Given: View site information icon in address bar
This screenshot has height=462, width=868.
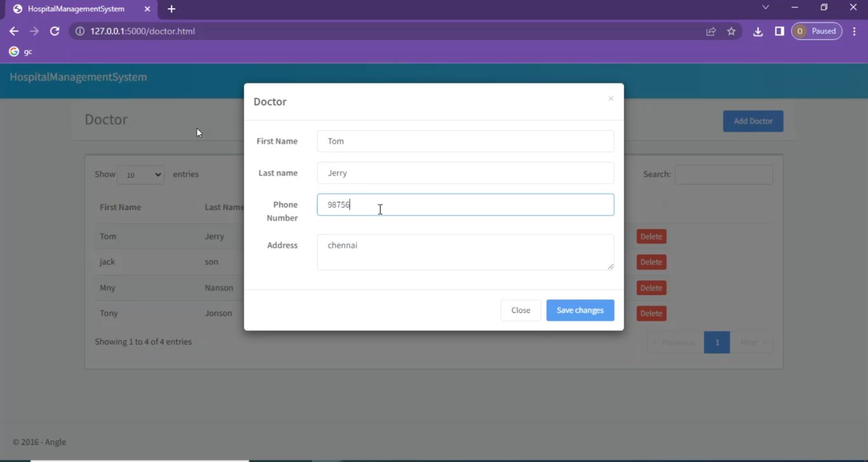Looking at the screenshot, I should (x=80, y=31).
